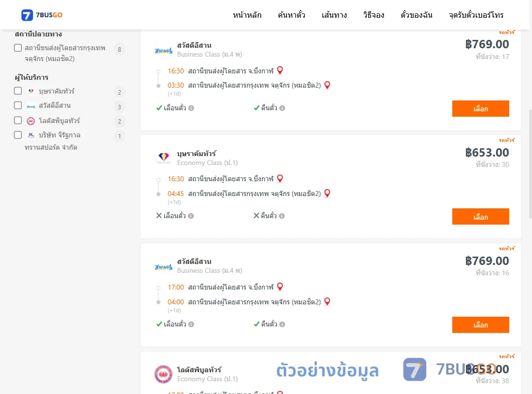Open เส้นทาง menu item

click(x=334, y=15)
